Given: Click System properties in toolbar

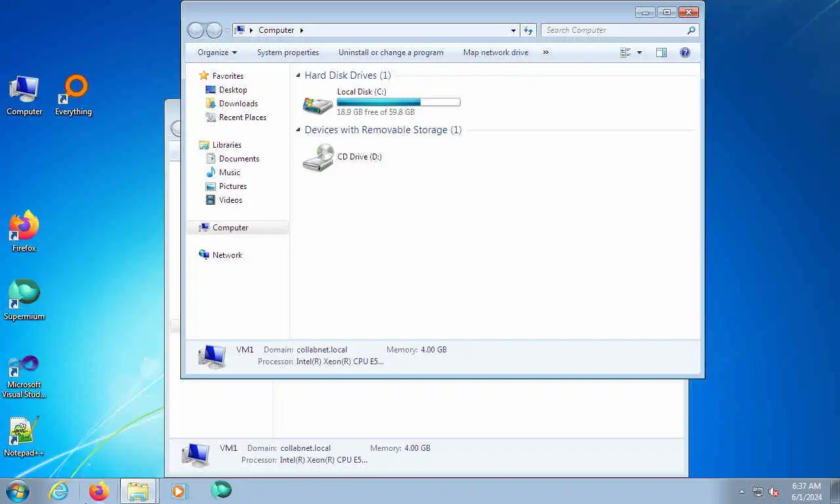Looking at the screenshot, I should pos(288,52).
